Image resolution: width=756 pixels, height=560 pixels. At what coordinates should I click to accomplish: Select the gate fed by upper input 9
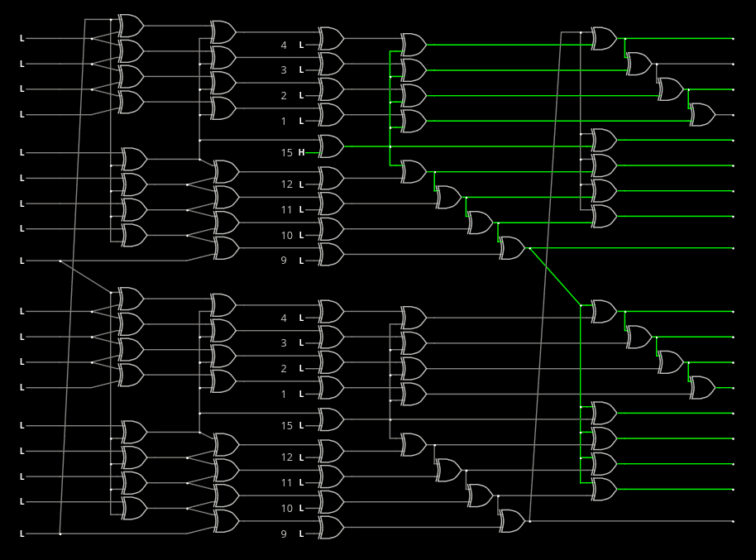(331, 255)
